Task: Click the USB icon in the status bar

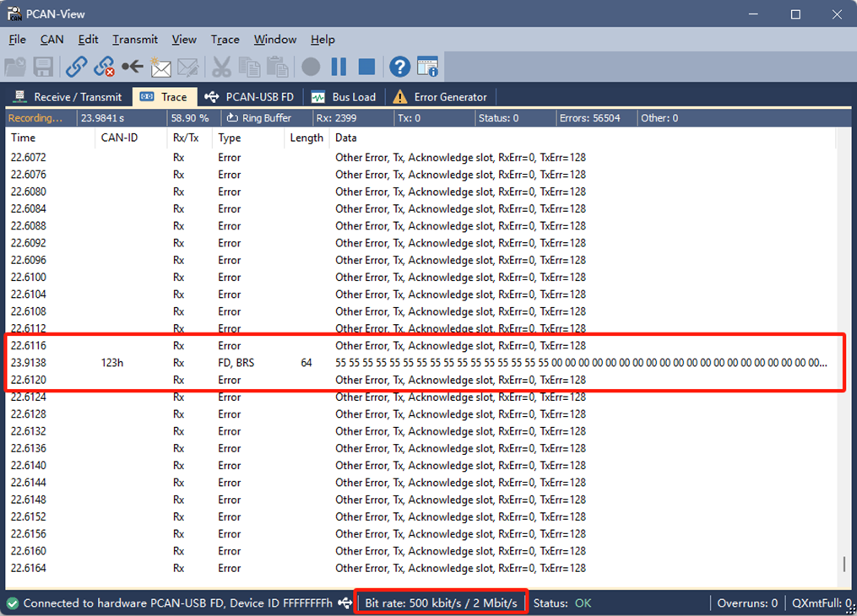Action: (x=344, y=602)
